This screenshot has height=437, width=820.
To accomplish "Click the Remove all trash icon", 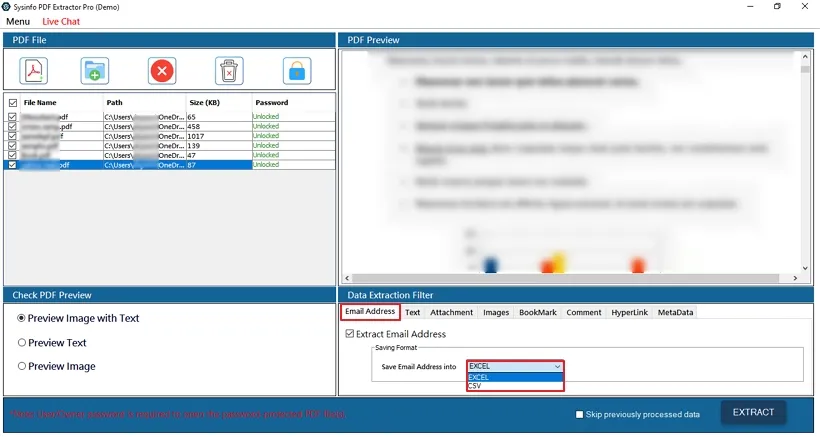I will [229, 71].
